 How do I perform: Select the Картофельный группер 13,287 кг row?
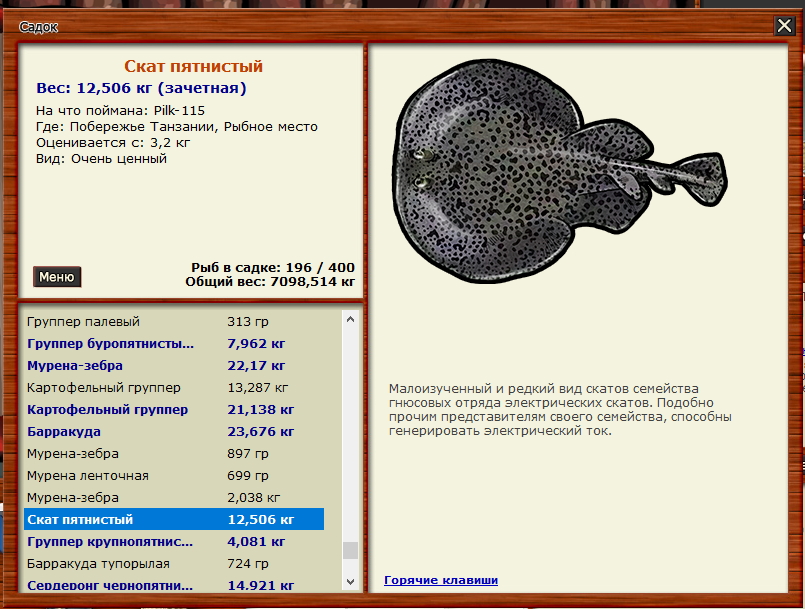click(x=174, y=388)
